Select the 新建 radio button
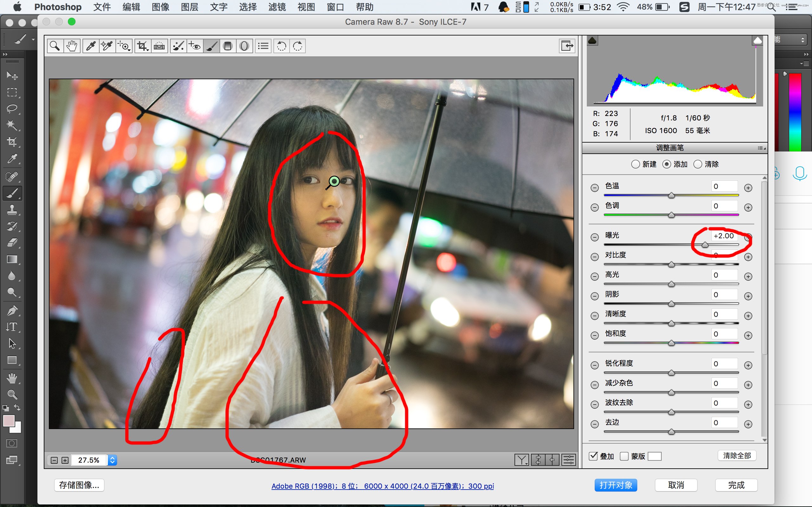The height and width of the screenshot is (507, 812). [x=636, y=164]
